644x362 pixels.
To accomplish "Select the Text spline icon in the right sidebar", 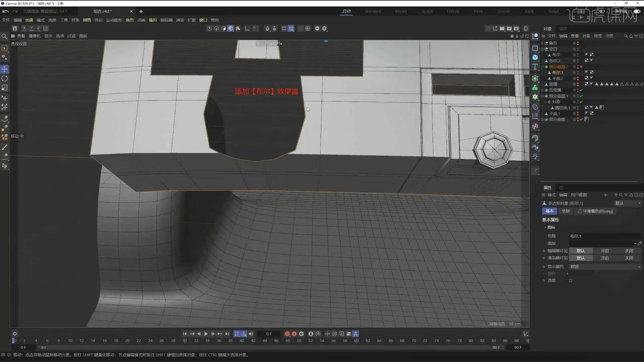I will 535,67.
